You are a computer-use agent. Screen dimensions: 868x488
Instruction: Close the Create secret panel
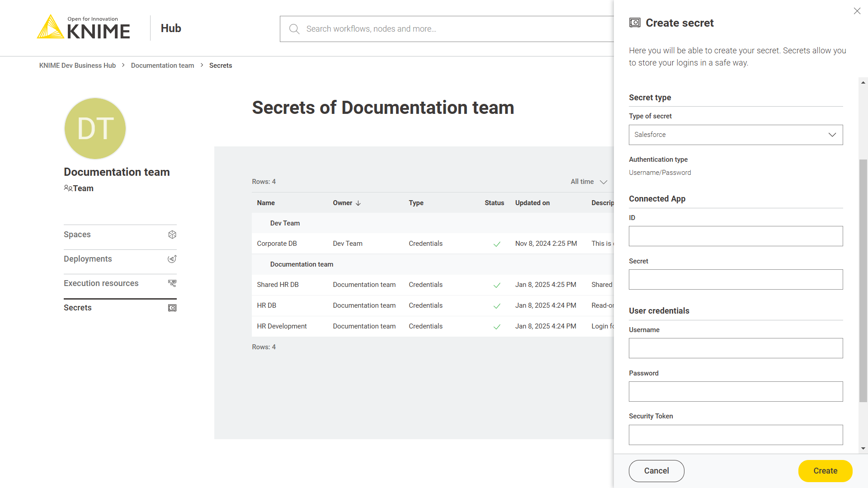click(857, 11)
